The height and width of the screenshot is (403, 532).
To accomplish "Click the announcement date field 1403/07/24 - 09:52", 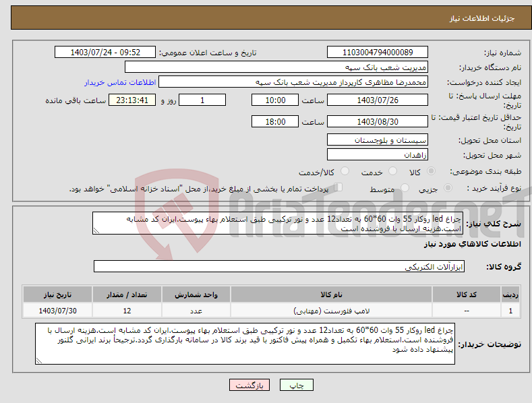I will click(x=105, y=53).
